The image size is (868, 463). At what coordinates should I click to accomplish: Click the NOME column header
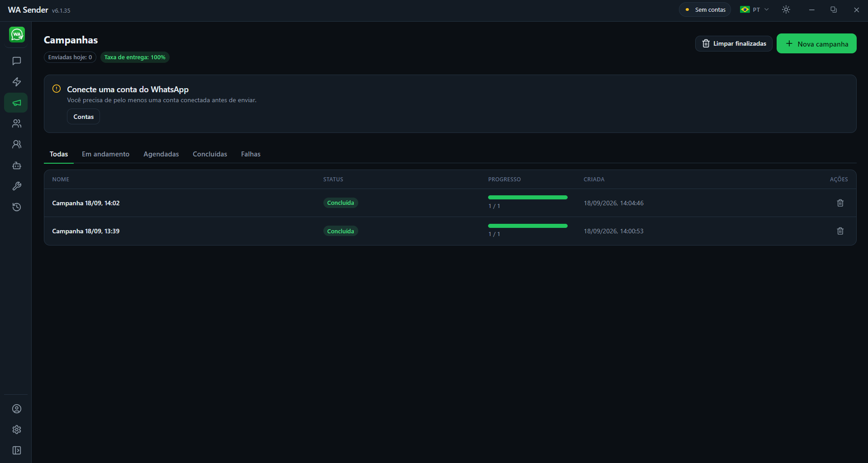[61, 180]
